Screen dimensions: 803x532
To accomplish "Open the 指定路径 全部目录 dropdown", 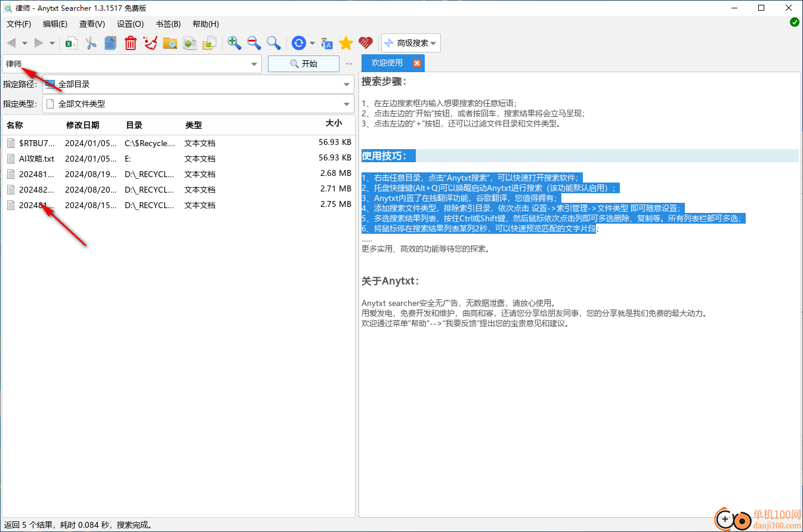I will click(199, 84).
